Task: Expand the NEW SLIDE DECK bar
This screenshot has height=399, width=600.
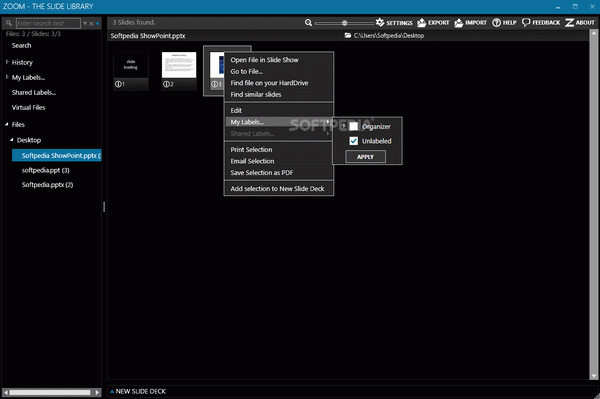Action: pyautogui.click(x=138, y=391)
